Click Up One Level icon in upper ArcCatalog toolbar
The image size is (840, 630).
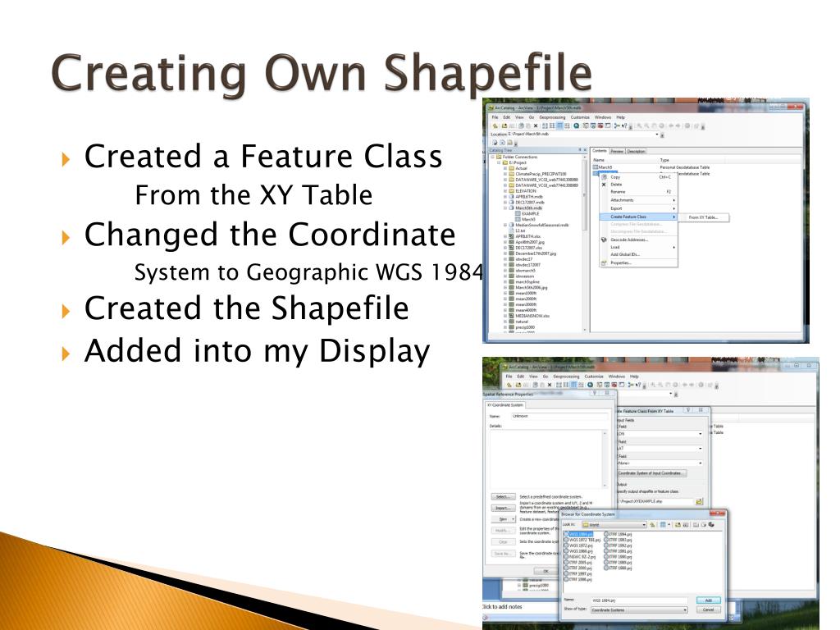(x=495, y=126)
